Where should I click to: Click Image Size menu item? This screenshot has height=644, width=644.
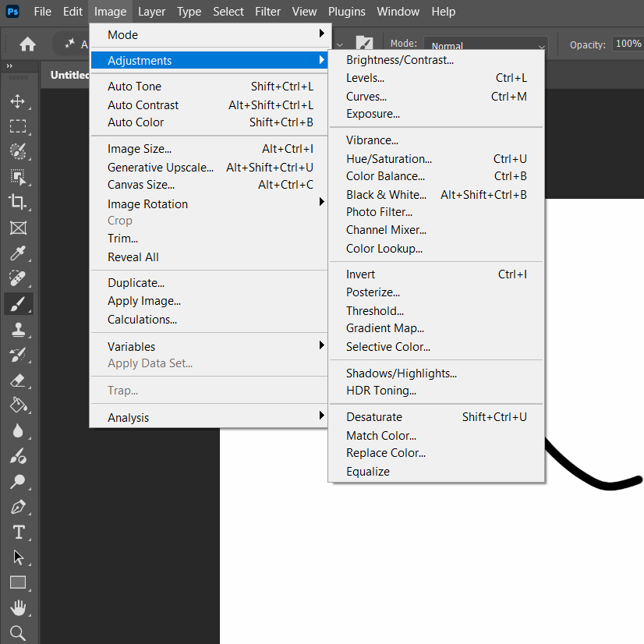[209, 149]
